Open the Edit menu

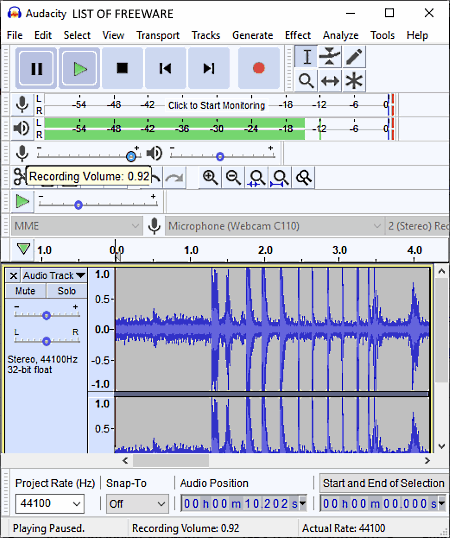tap(43, 35)
